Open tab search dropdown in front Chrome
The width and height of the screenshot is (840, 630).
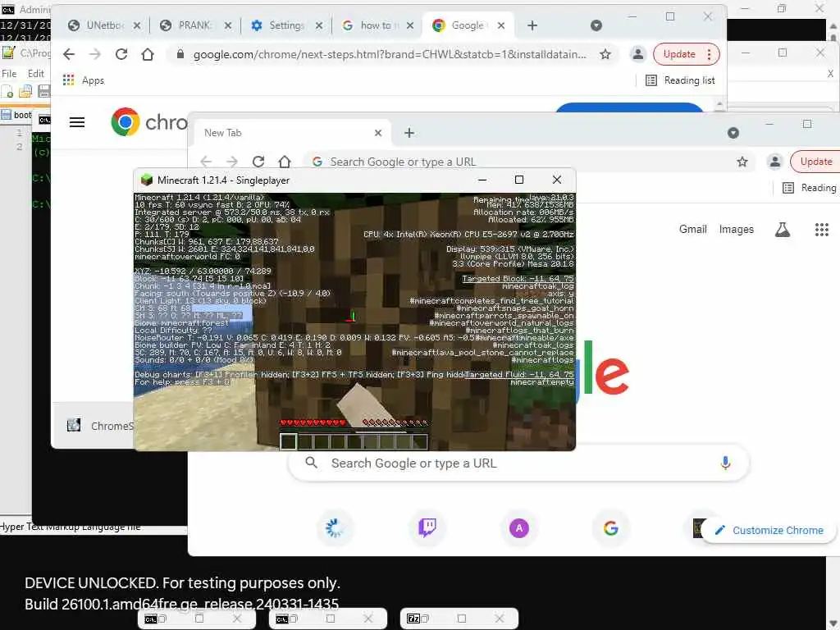click(x=733, y=133)
